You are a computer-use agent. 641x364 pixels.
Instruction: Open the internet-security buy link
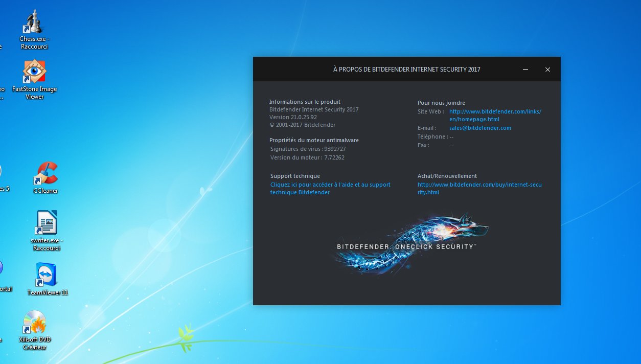coord(479,188)
